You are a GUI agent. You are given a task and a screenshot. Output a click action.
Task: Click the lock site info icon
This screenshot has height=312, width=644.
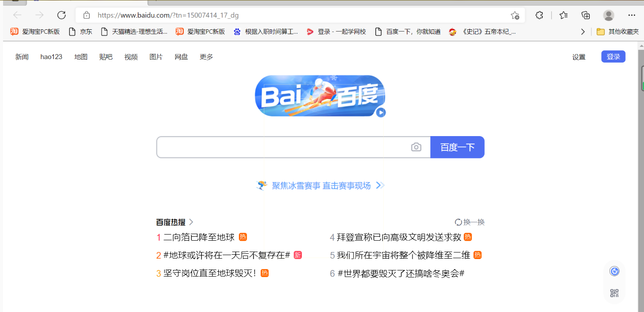click(x=87, y=15)
